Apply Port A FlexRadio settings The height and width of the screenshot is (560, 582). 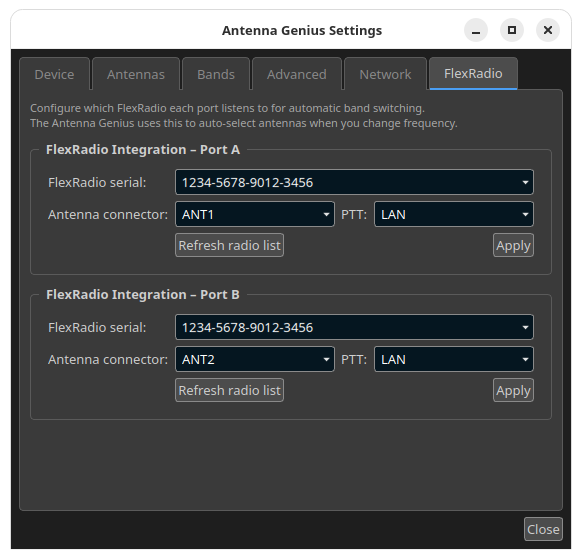point(513,245)
